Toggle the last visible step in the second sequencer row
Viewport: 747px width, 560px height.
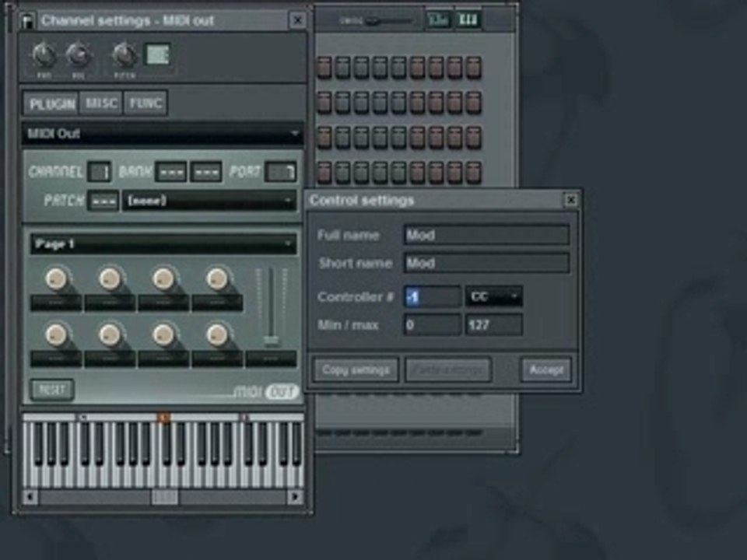click(474, 103)
